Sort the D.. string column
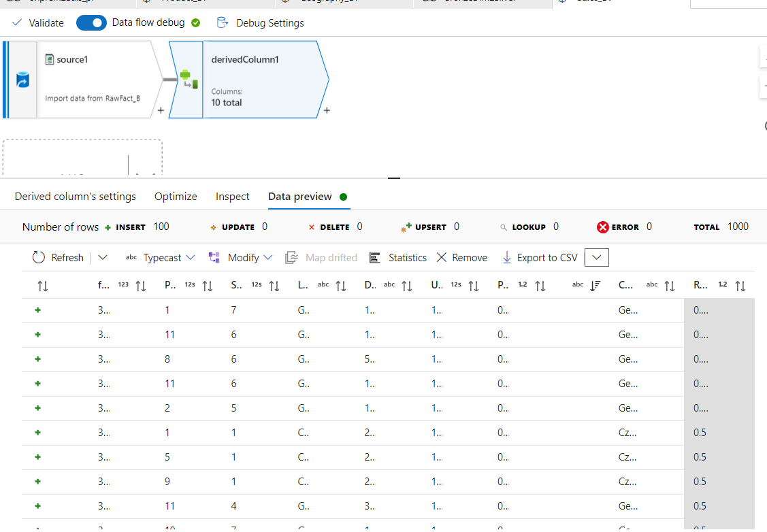The image size is (767, 532). tap(407, 286)
